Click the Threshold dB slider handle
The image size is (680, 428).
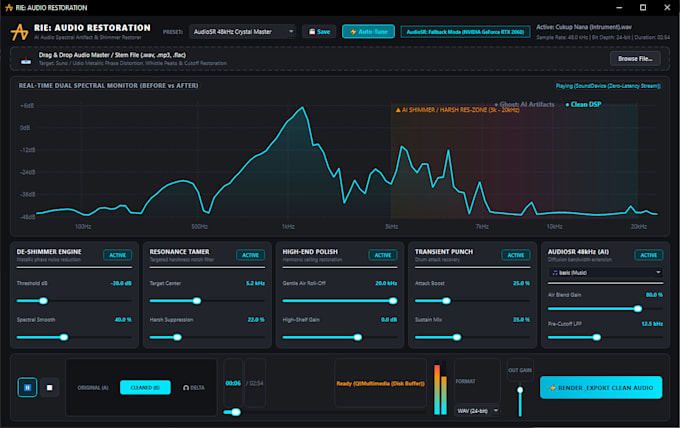coord(43,301)
